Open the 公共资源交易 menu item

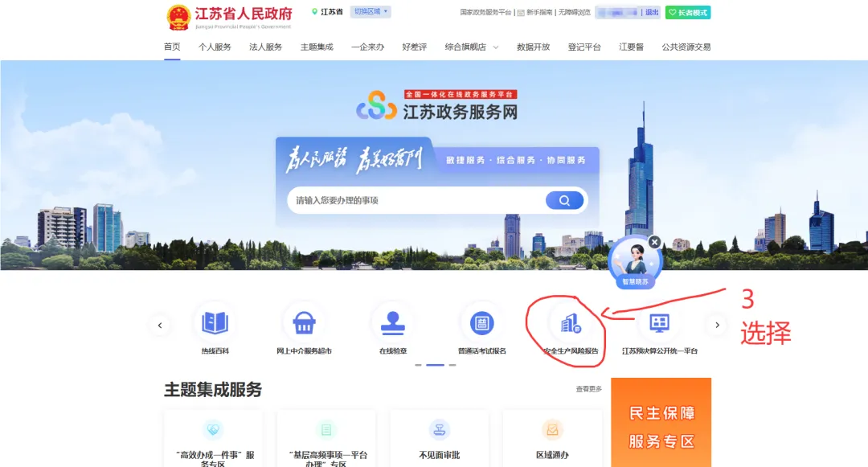tap(686, 47)
